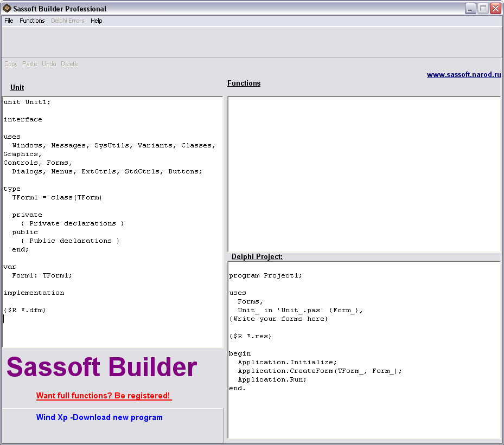
Task: Click the 'Dialogs, Menus, ExtCtrls, StdCtrls, Buttons;' line
Action: click(107, 171)
